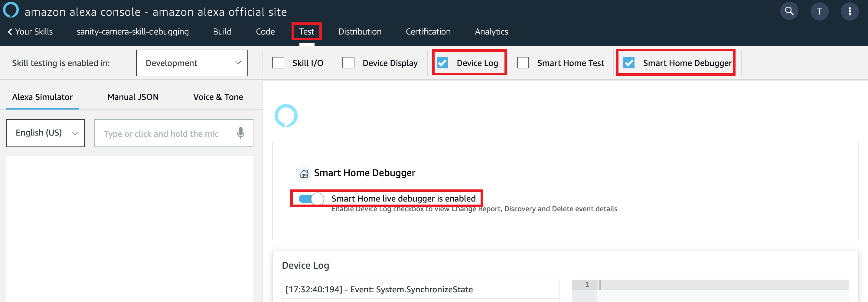This screenshot has width=868, height=302.
Task: Open search with the magnifier icon
Action: [x=789, y=11]
